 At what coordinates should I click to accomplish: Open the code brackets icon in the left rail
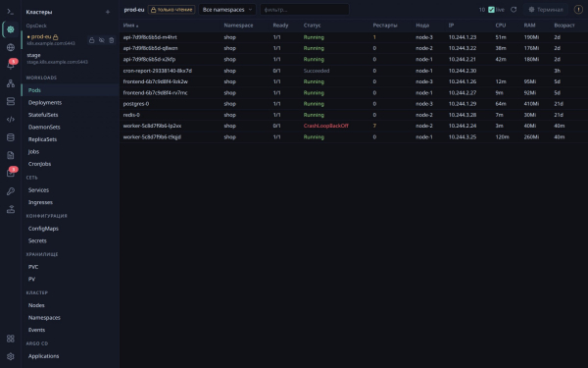point(11,120)
